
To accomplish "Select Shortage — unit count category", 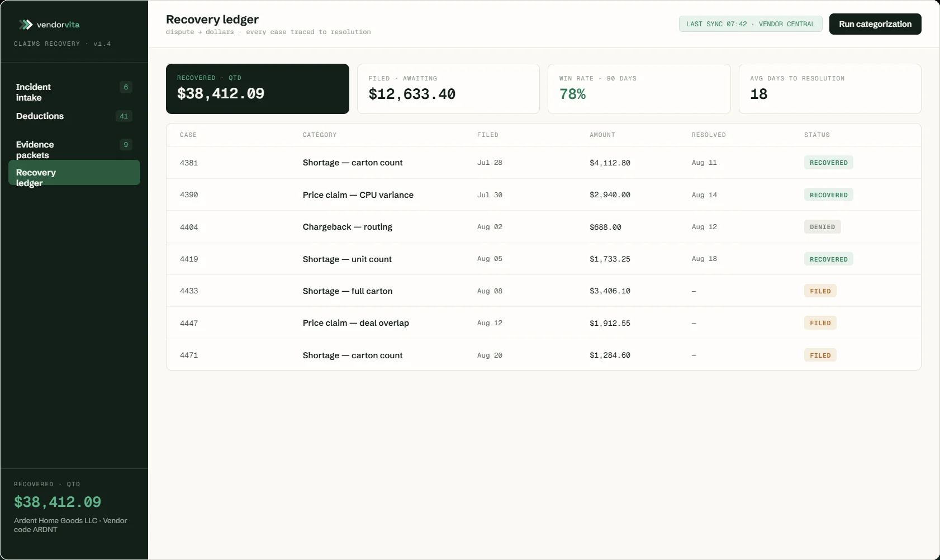I will tap(347, 259).
